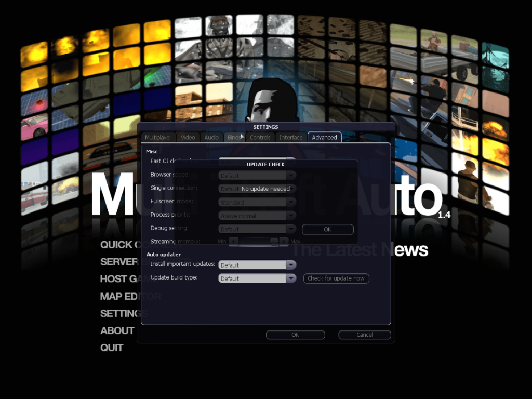Select the Advanced tab

324,138
